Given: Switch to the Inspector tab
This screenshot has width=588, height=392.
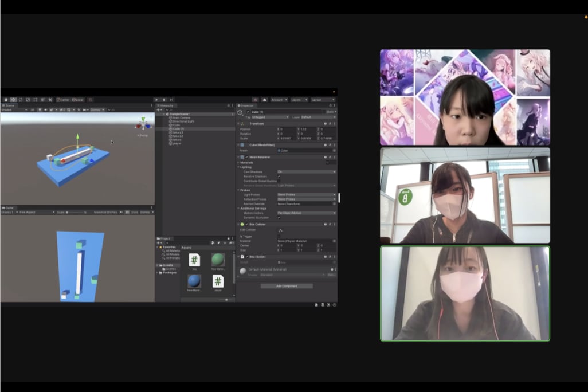Looking at the screenshot, I should tap(247, 105).
